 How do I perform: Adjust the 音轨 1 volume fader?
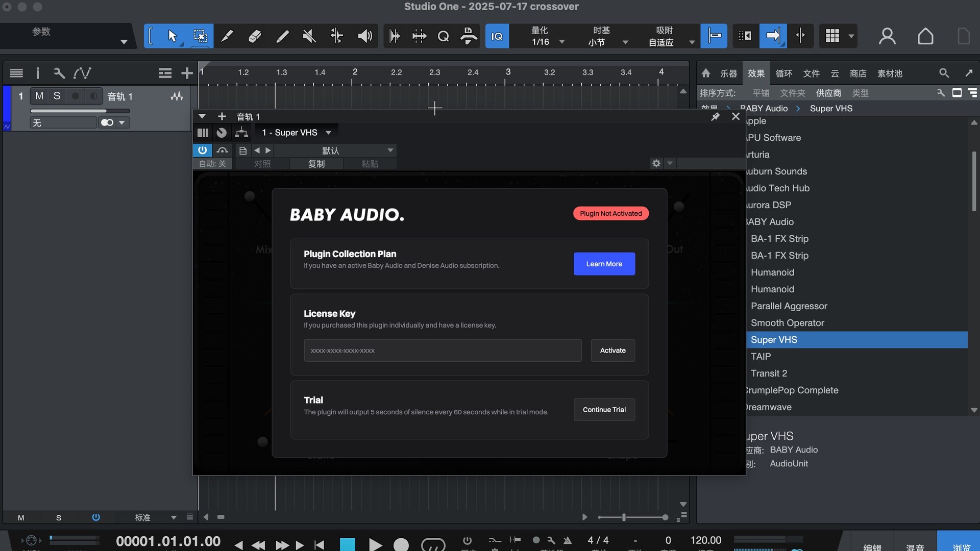(80, 111)
